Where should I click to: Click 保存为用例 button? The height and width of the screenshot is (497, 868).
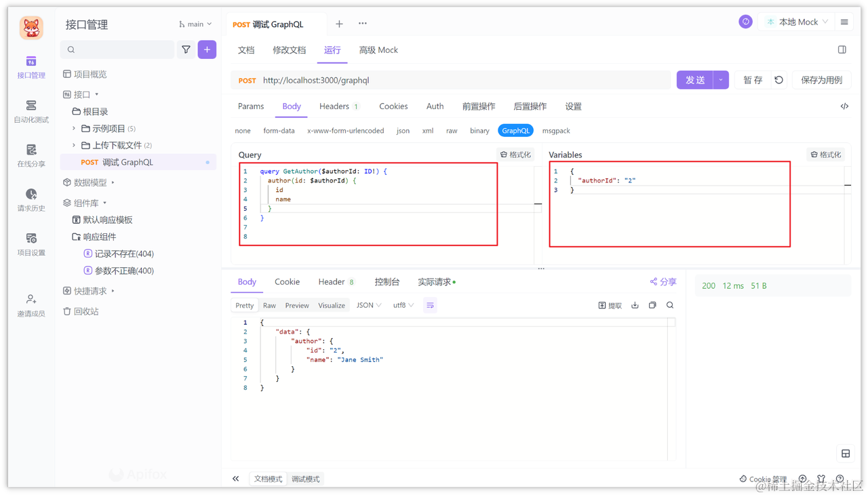coord(821,80)
